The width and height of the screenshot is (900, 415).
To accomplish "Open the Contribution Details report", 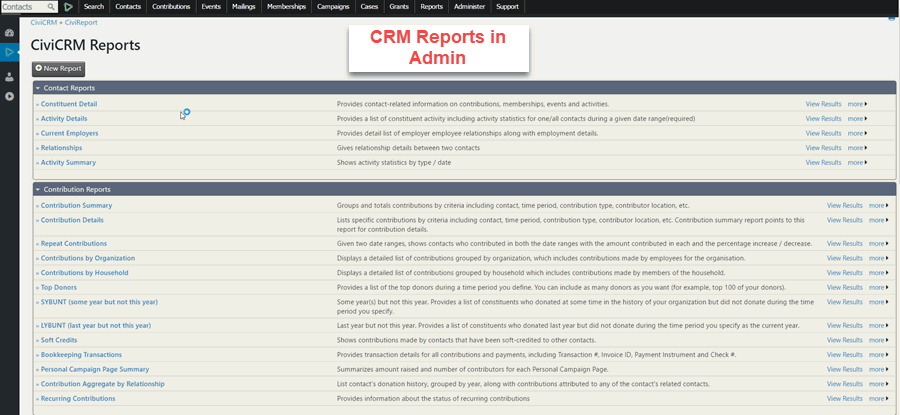I will coord(72,220).
